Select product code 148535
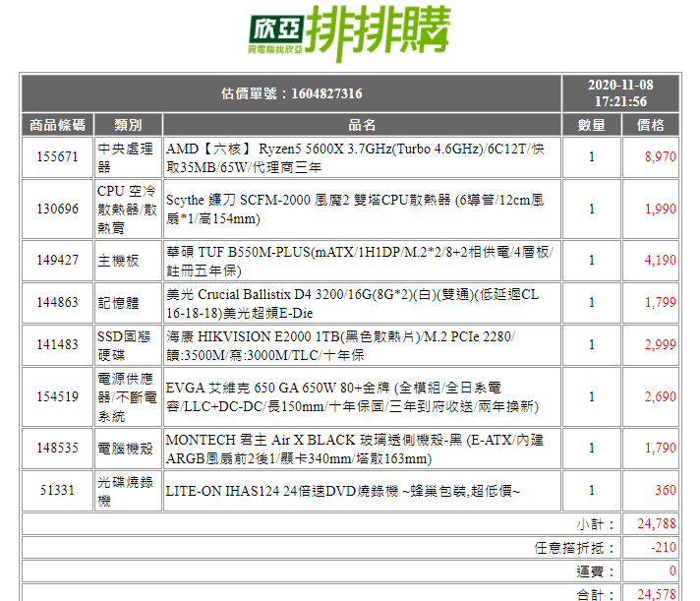Image resolution: width=700 pixels, height=601 pixels. coord(58,449)
